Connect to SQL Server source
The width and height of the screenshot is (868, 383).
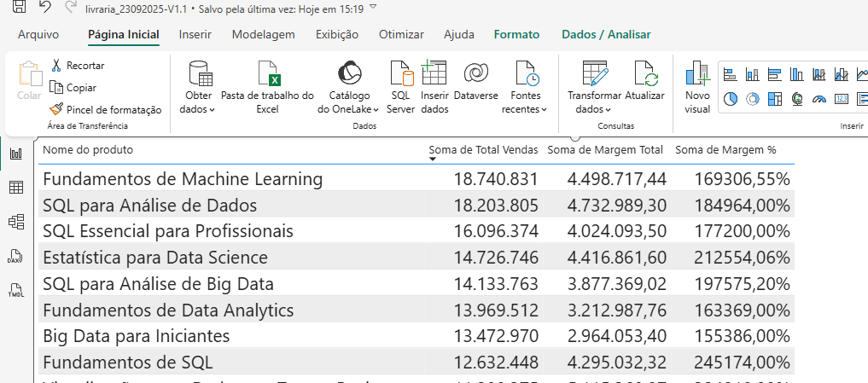click(x=401, y=88)
